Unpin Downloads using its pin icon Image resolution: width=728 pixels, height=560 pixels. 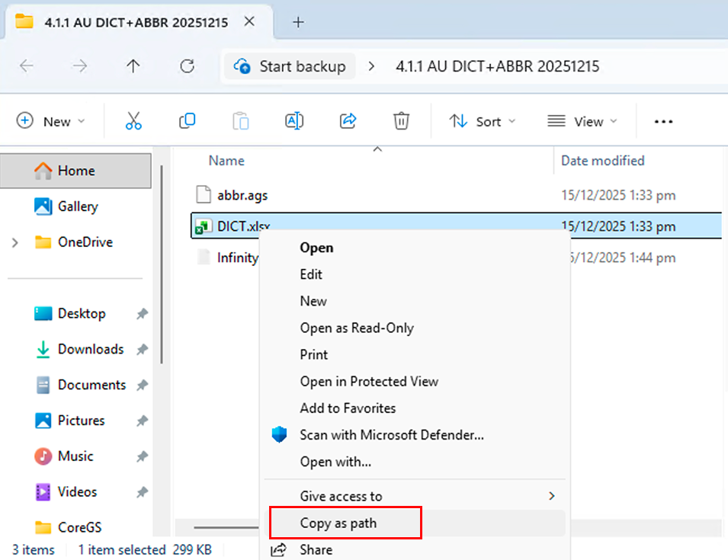coord(142,349)
